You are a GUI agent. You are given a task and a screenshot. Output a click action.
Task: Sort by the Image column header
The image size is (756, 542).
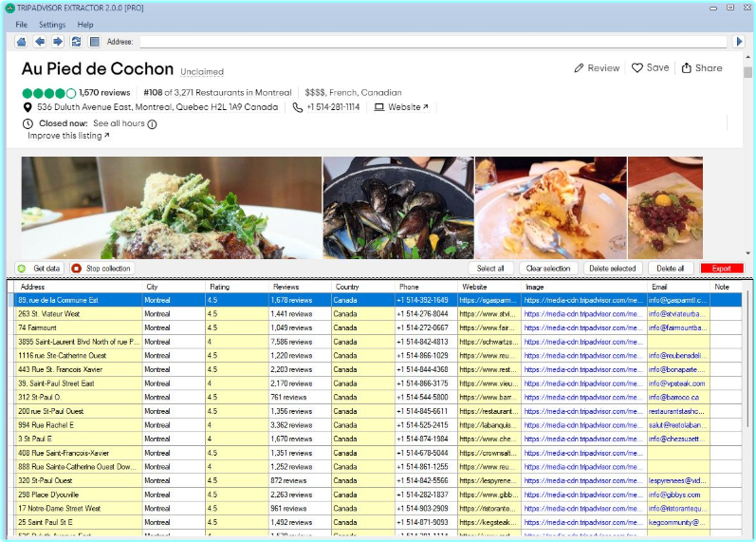coord(584,287)
